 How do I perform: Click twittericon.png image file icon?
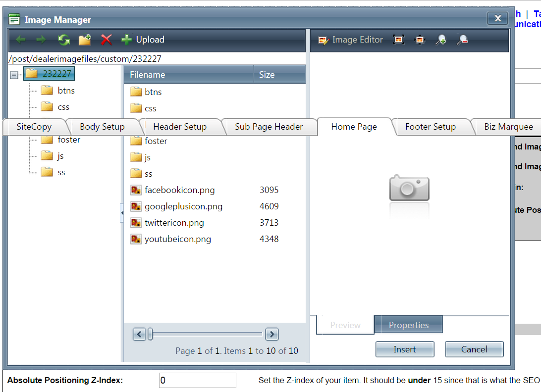pyautogui.click(x=136, y=223)
